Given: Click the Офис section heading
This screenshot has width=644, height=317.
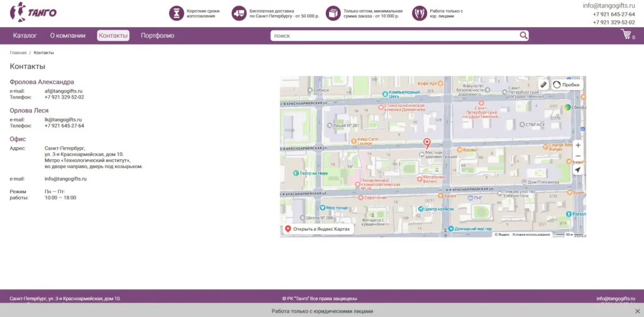Looking at the screenshot, I should point(18,139).
